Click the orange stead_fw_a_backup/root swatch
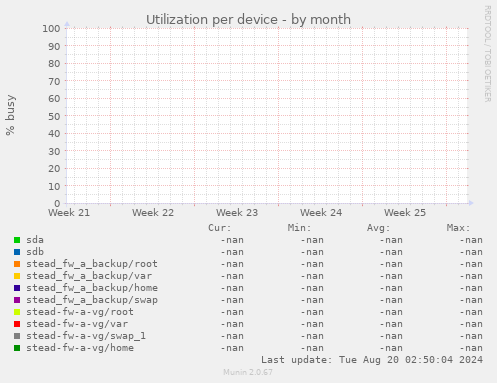 coord(17,264)
